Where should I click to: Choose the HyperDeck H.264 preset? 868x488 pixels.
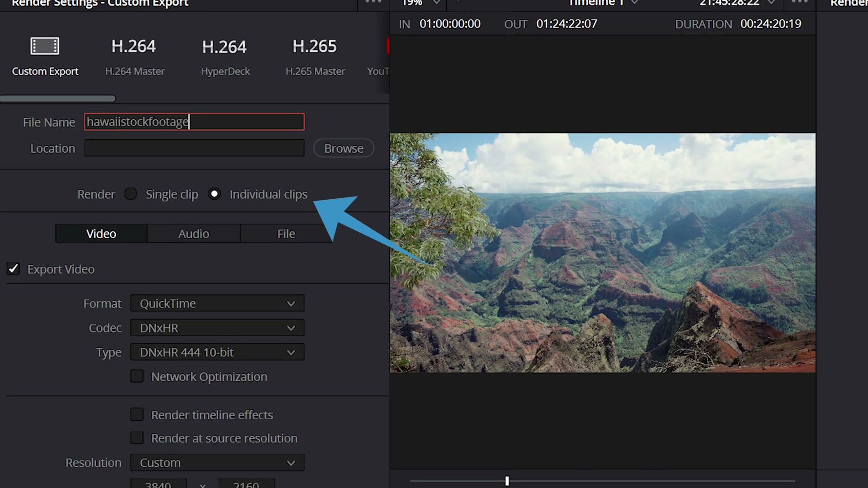coord(225,57)
